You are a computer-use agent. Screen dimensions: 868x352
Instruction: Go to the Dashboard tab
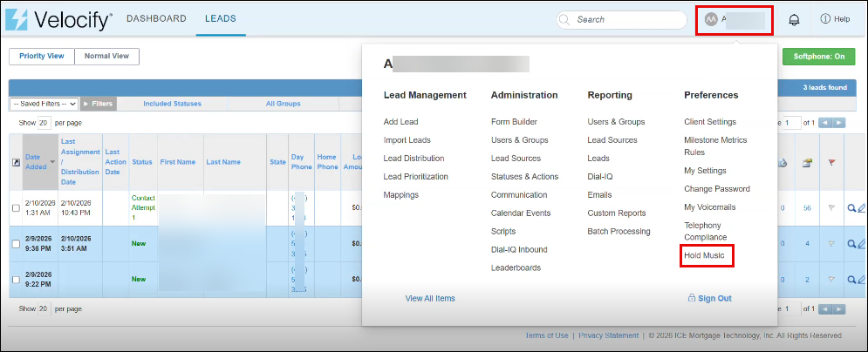click(156, 19)
